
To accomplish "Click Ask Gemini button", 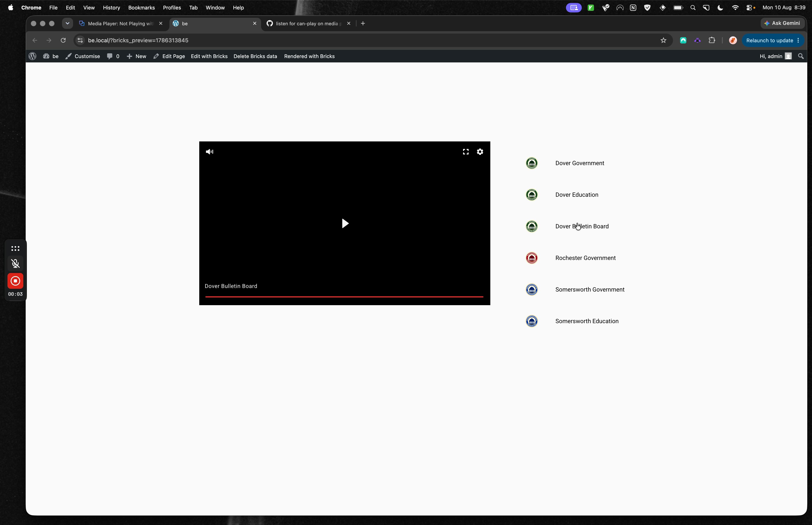I will [x=782, y=23].
